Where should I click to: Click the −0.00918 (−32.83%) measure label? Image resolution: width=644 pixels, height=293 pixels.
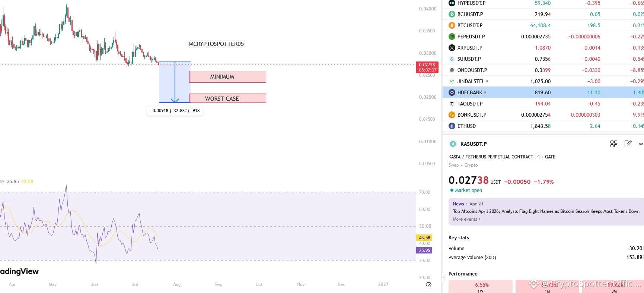pos(175,111)
